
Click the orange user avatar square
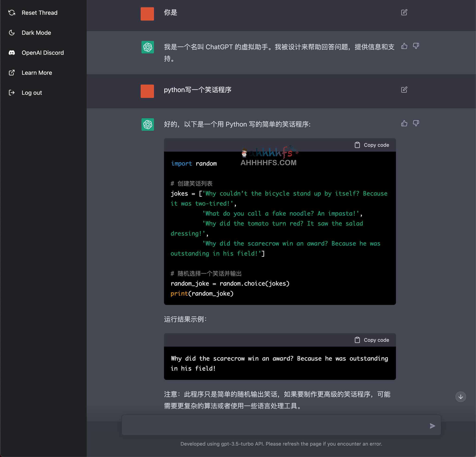pyautogui.click(x=147, y=14)
